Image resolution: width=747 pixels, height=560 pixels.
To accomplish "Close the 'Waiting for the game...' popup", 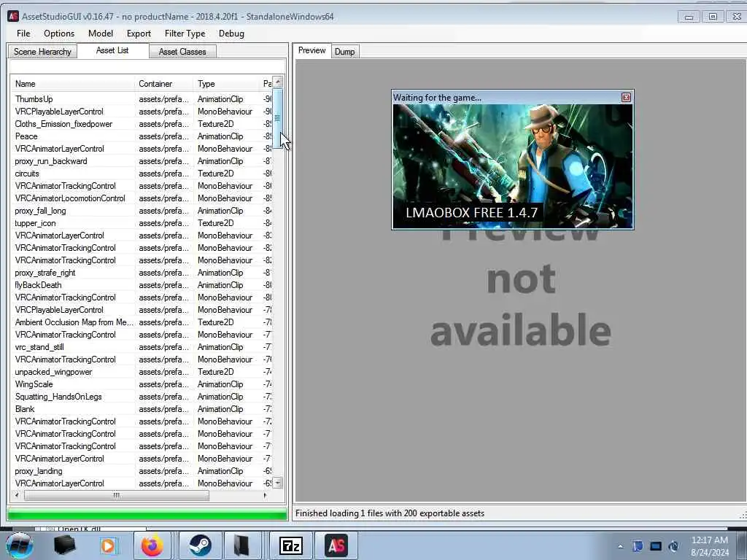I will tap(626, 97).
